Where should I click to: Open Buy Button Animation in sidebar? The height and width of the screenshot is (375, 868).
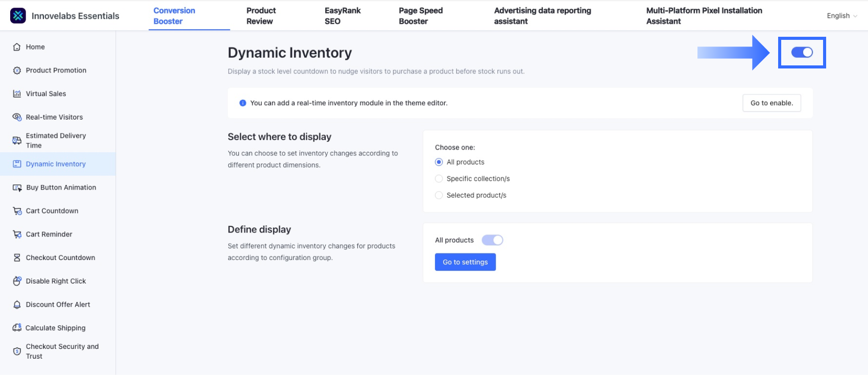tap(61, 188)
